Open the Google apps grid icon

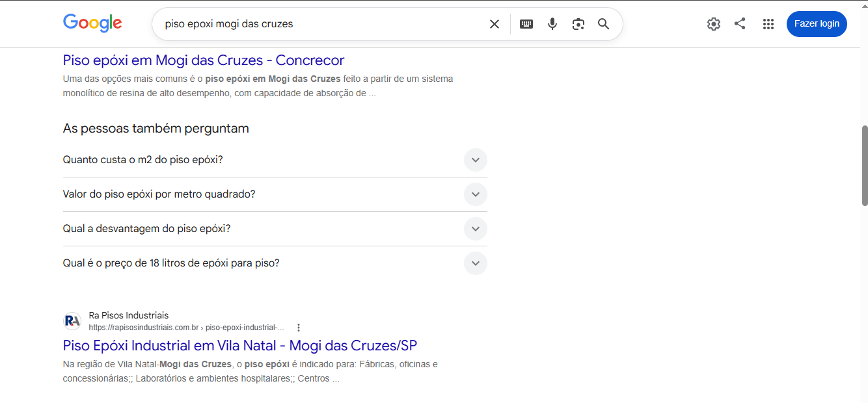pos(768,24)
